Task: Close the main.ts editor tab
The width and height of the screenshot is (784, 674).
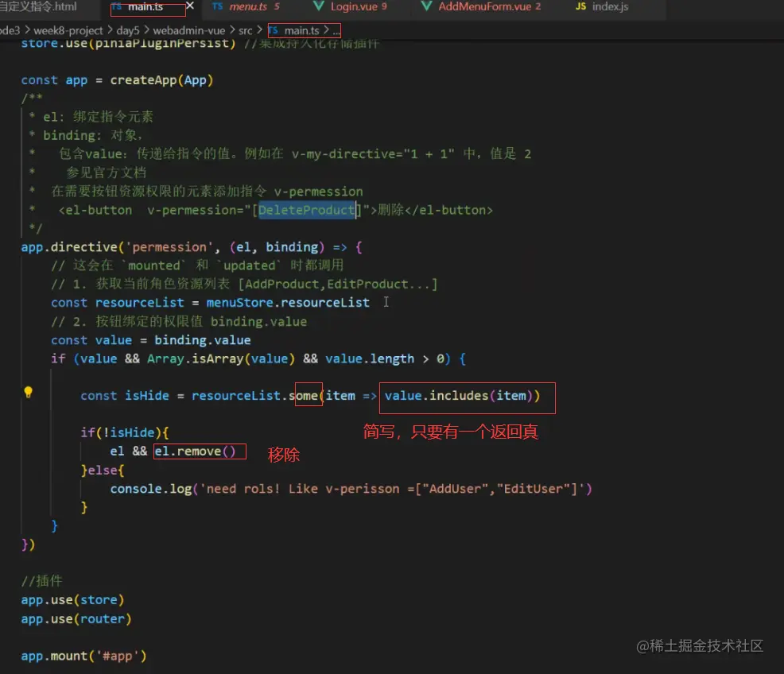Action: coord(189,6)
